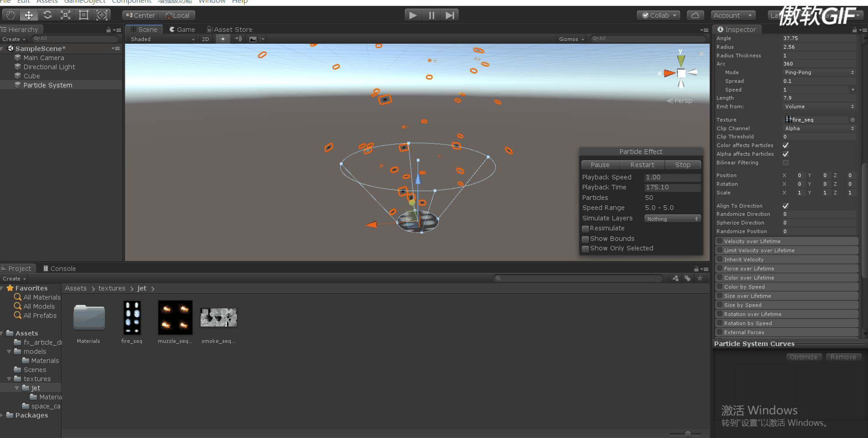The height and width of the screenshot is (438, 868).
Task: Select the Hand tool
Action: (x=10, y=15)
